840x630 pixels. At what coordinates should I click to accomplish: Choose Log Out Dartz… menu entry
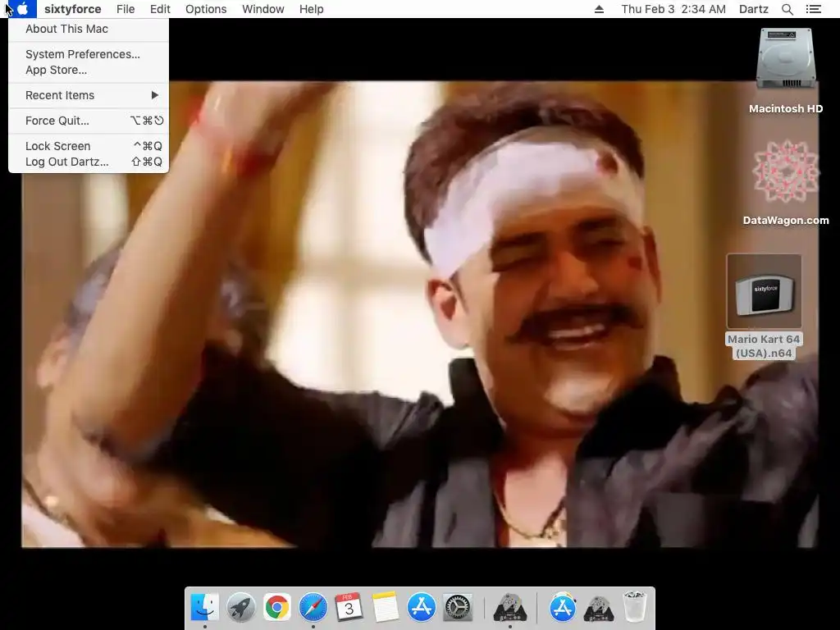coord(89,162)
